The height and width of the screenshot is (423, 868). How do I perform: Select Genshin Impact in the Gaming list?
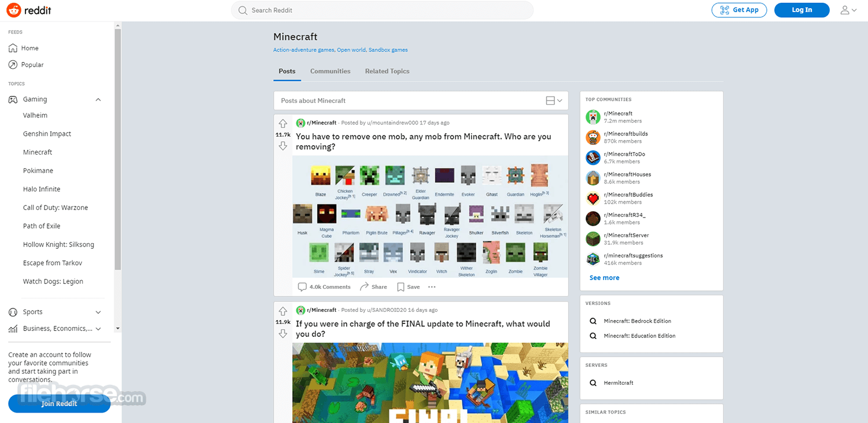tap(47, 134)
